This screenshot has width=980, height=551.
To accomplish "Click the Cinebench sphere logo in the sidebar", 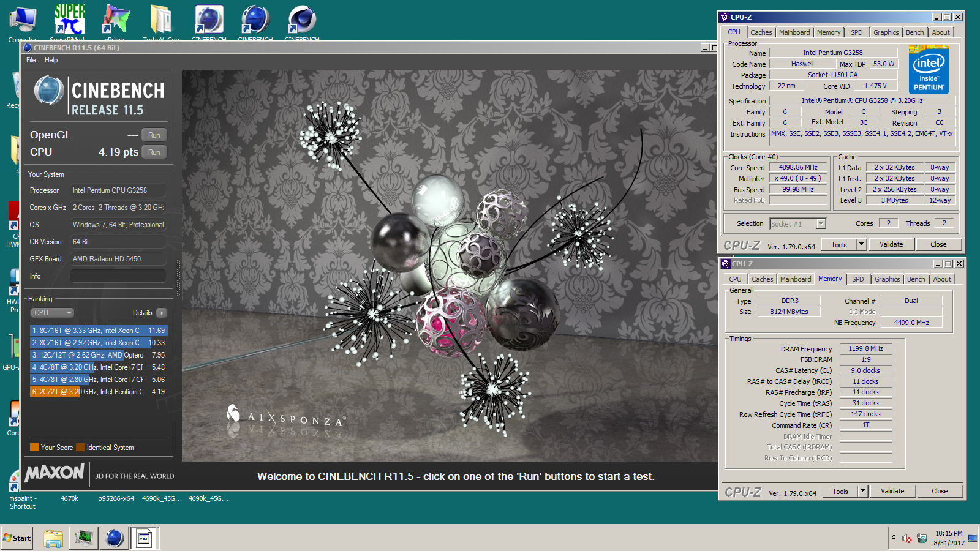I will point(49,91).
